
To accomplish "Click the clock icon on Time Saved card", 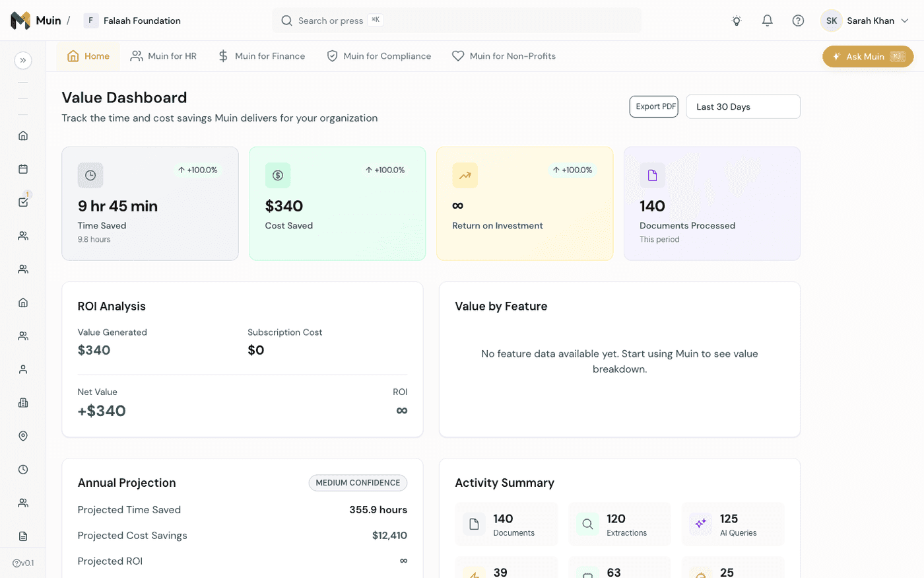I will (90, 175).
